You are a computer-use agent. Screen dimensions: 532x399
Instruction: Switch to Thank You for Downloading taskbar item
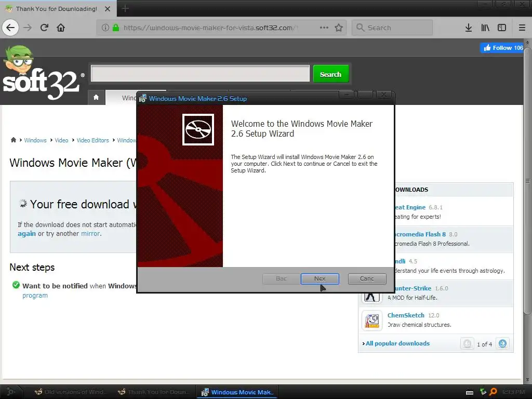153,392
